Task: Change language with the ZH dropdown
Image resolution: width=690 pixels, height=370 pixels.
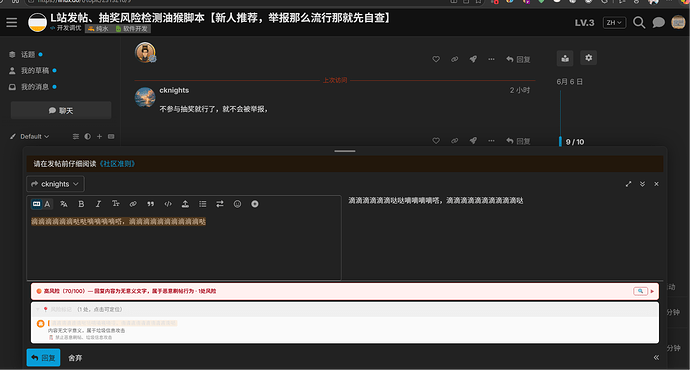Action: [x=614, y=22]
